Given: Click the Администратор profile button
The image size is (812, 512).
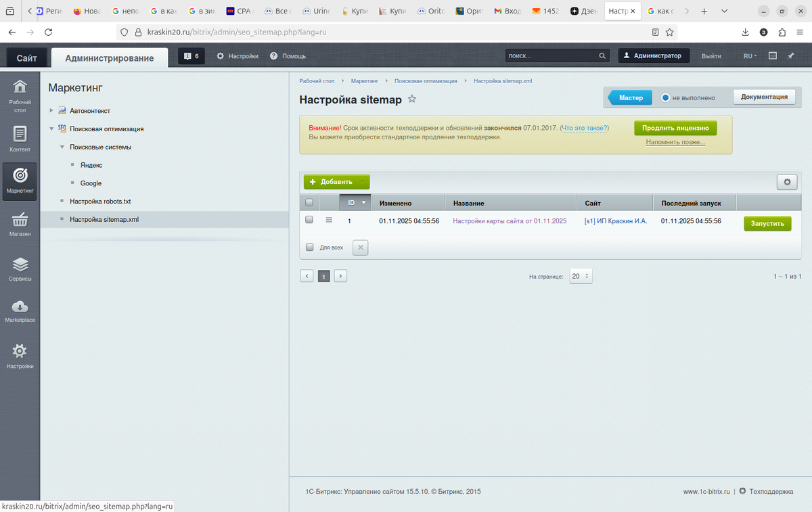Looking at the screenshot, I should click(654, 55).
